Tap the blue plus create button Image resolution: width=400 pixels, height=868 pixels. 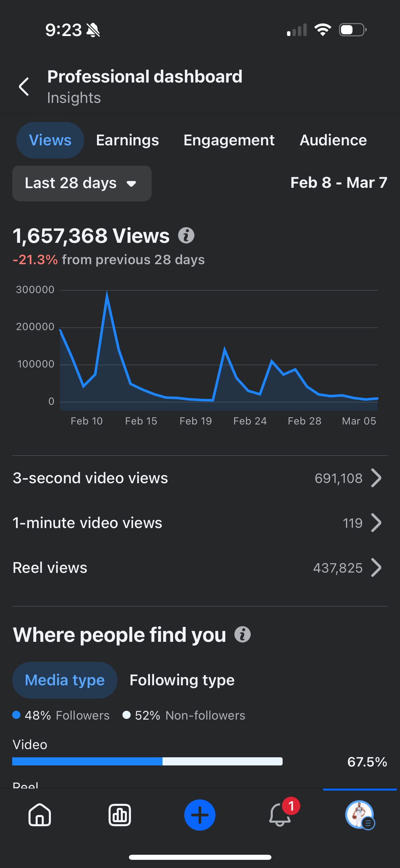200,815
